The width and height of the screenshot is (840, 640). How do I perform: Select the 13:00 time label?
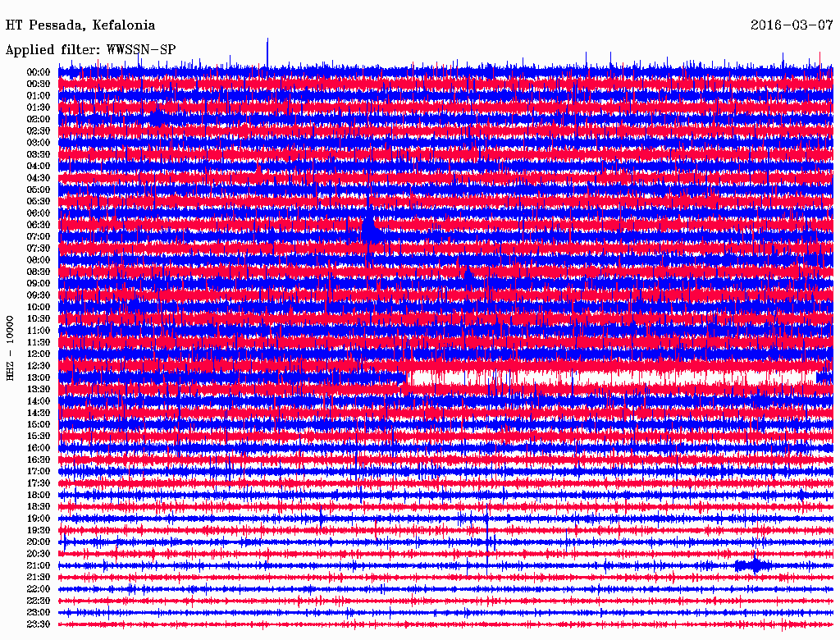(39, 377)
